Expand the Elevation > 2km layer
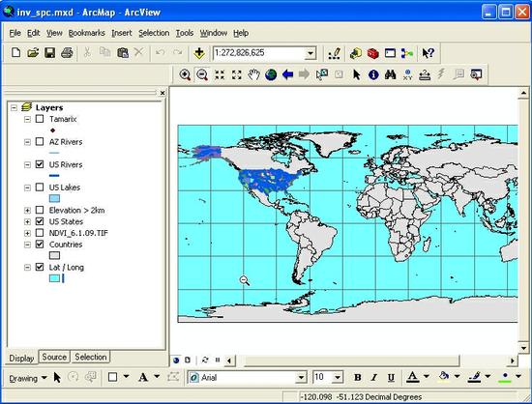Image resolution: width=532 pixels, height=404 pixels. (27, 211)
